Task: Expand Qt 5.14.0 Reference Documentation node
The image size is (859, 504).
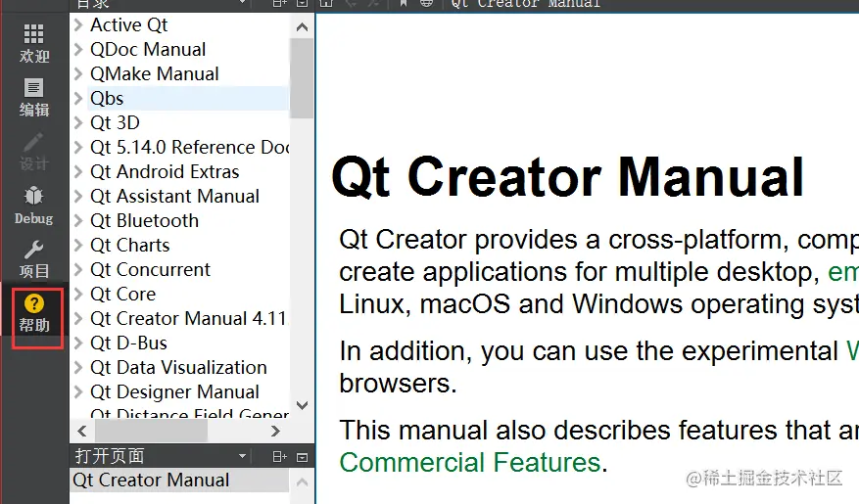Action: [78, 147]
